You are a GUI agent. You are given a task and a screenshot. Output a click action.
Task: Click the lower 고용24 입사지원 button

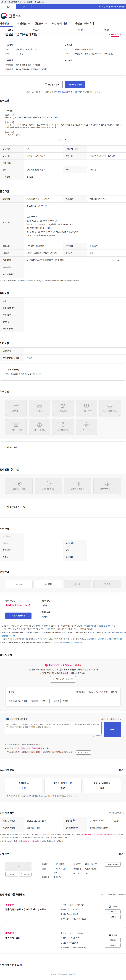point(18,616)
